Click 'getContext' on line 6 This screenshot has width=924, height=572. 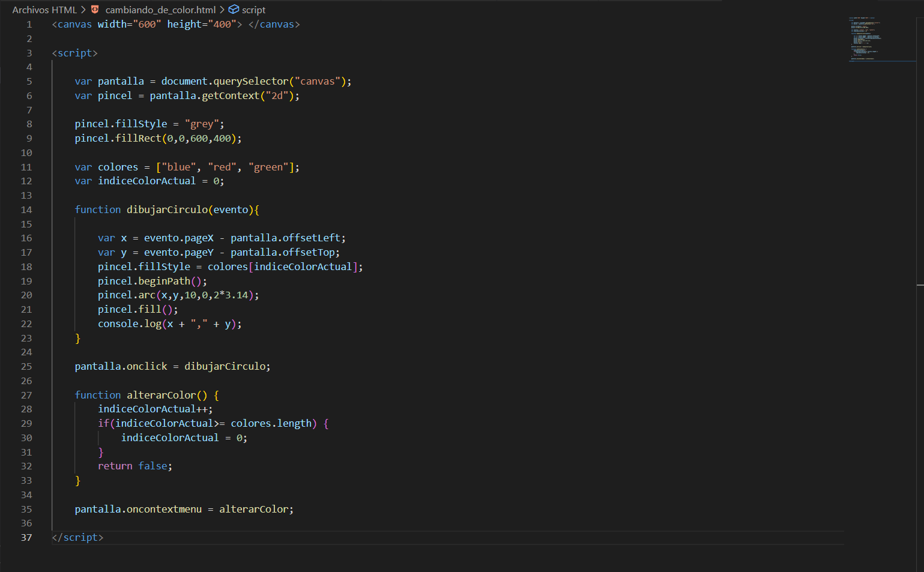(x=231, y=96)
